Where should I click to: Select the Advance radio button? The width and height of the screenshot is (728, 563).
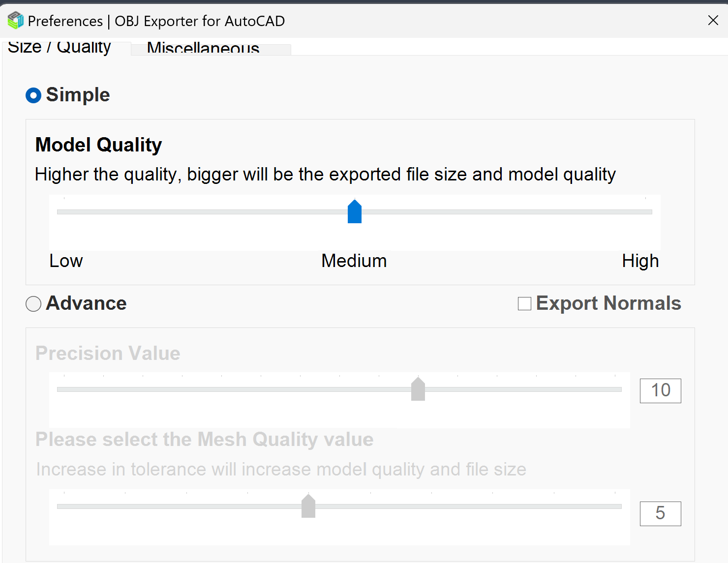point(33,304)
